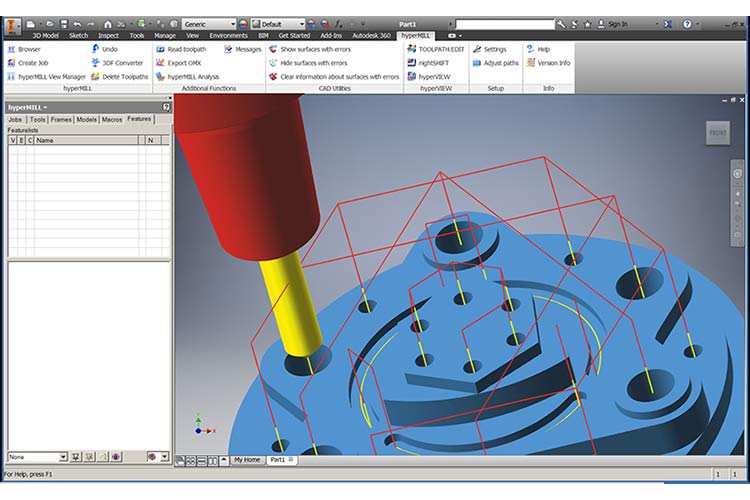Image resolution: width=750 pixels, height=500 pixels.
Task: Click Read toolpath
Action: click(181, 49)
